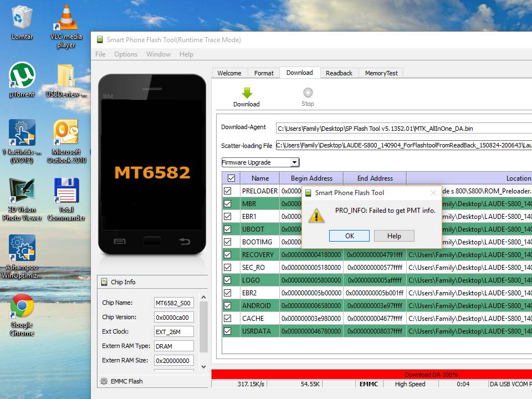This screenshot has width=532, height=399.
Task: Click the EMMC Flash gear icon
Action: (x=104, y=381)
